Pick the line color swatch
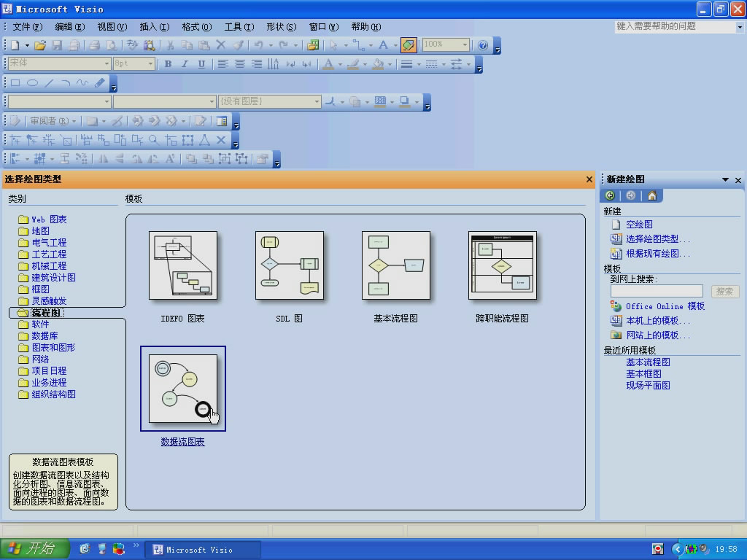 pyautogui.click(x=353, y=64)
